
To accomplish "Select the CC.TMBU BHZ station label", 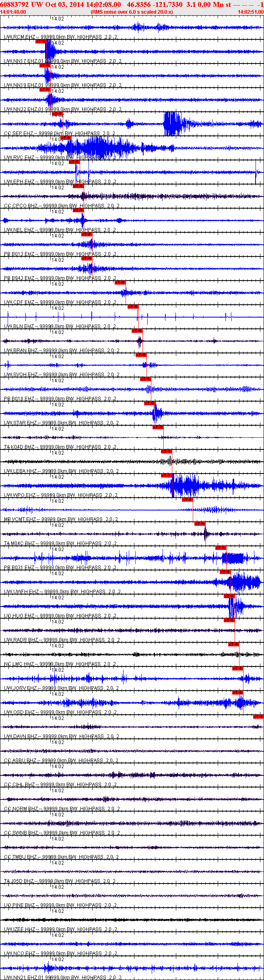I will (x=21, y=857).
